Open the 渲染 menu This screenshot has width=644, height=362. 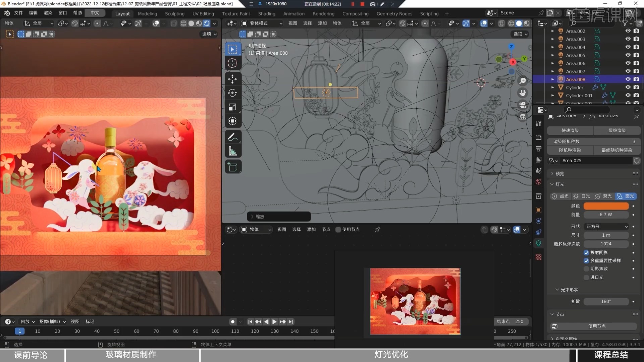point(48,13)
